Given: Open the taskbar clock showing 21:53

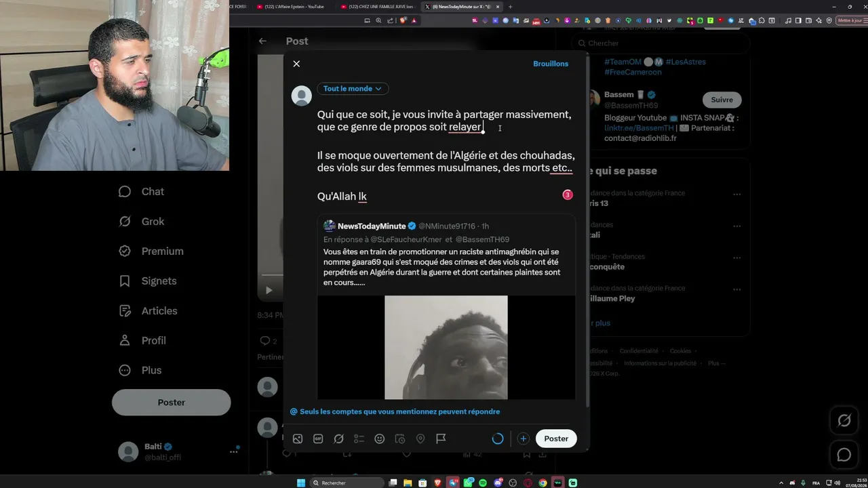Looking at the screenshot, I should click(x=855, y=483).
